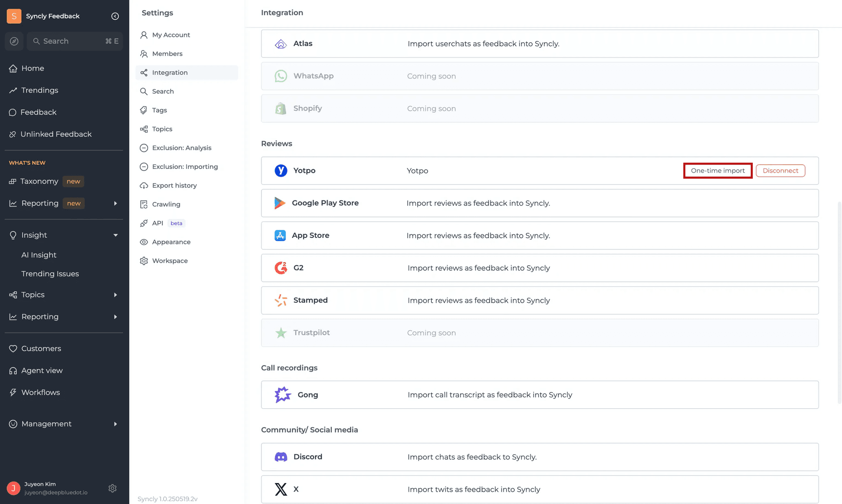
Task: Open the Google Play Store integration row
Action: pyautogui.click(x=540, y=203)
